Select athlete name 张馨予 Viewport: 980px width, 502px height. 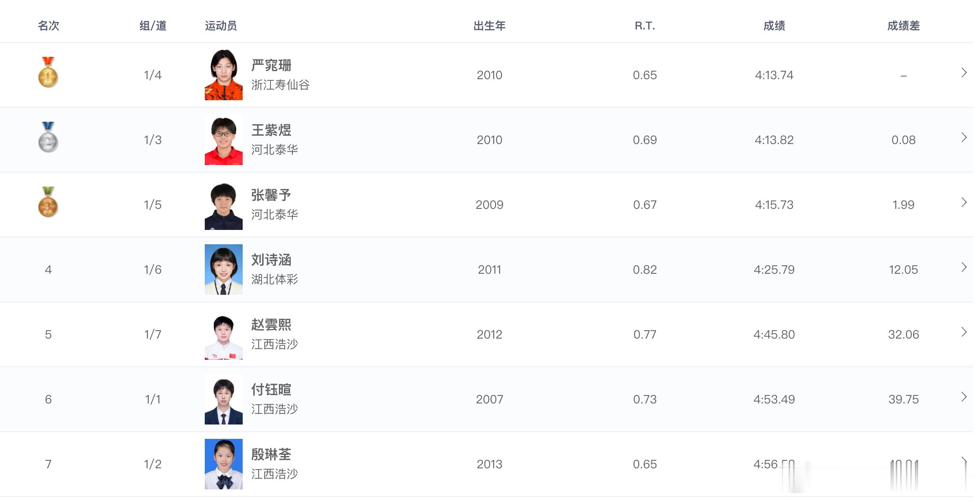[x=271, y=195]
